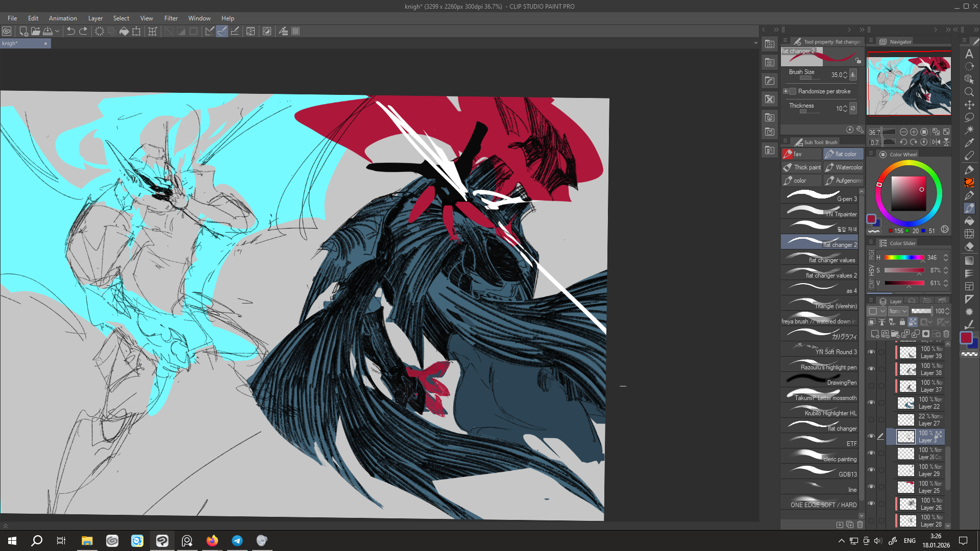Open Firefox from the Windows taskbar

[x=212, y=541]
